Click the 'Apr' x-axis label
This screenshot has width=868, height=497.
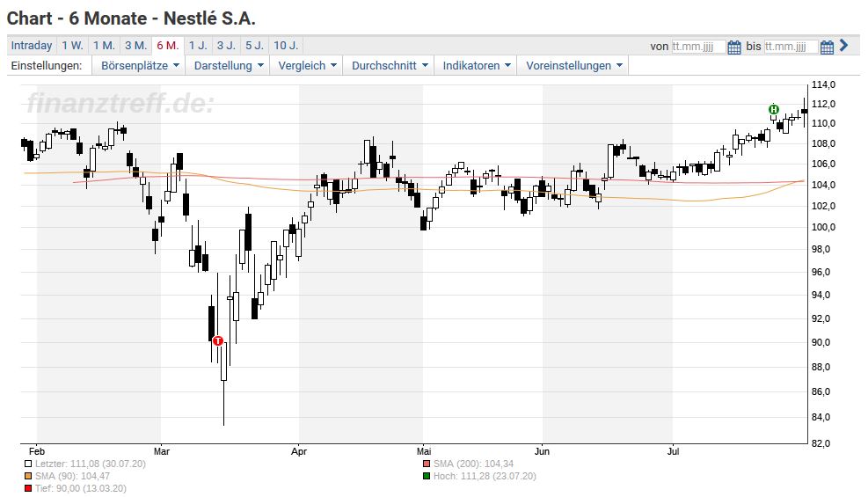[x=299, y=451]
